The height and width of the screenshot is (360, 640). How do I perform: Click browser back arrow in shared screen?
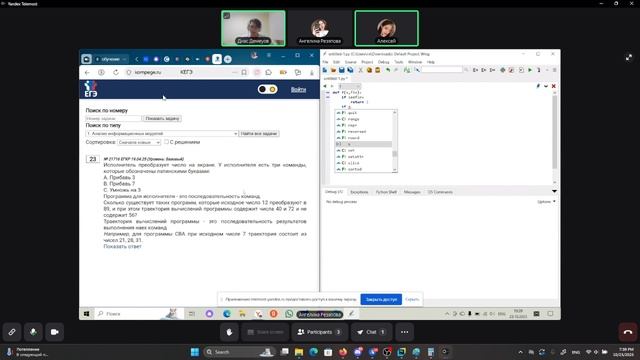pyautogui.click(x=87, y=72)
